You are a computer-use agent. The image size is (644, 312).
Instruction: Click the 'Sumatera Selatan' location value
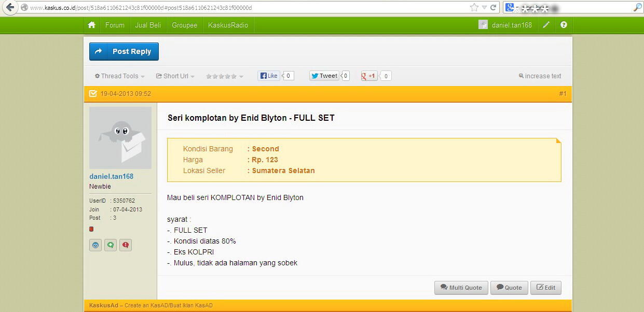pos(283,171)
